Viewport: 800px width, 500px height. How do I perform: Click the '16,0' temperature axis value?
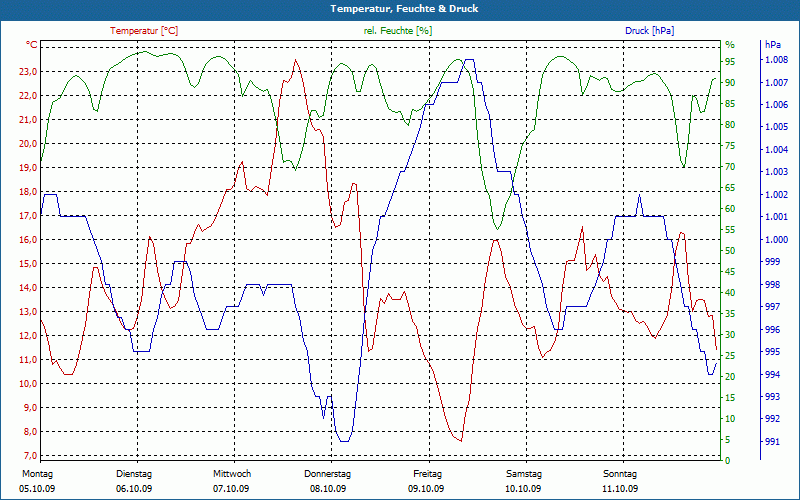click(28, 240)
